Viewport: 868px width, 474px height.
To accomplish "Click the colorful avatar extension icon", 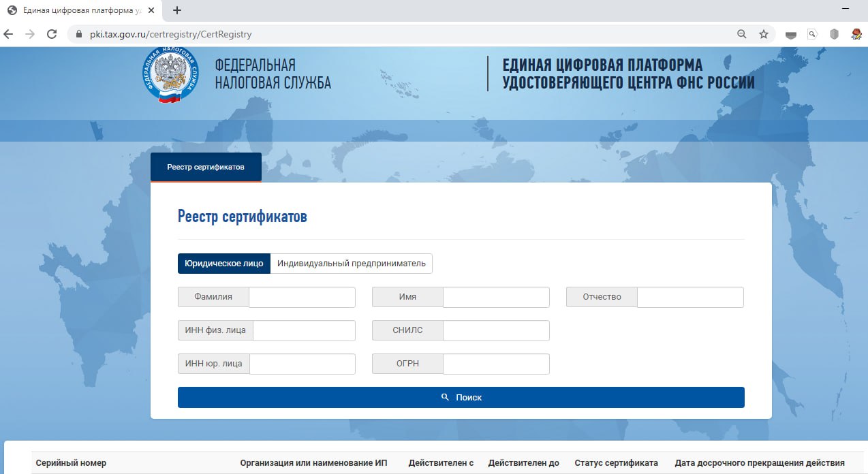I will point(856,34).
